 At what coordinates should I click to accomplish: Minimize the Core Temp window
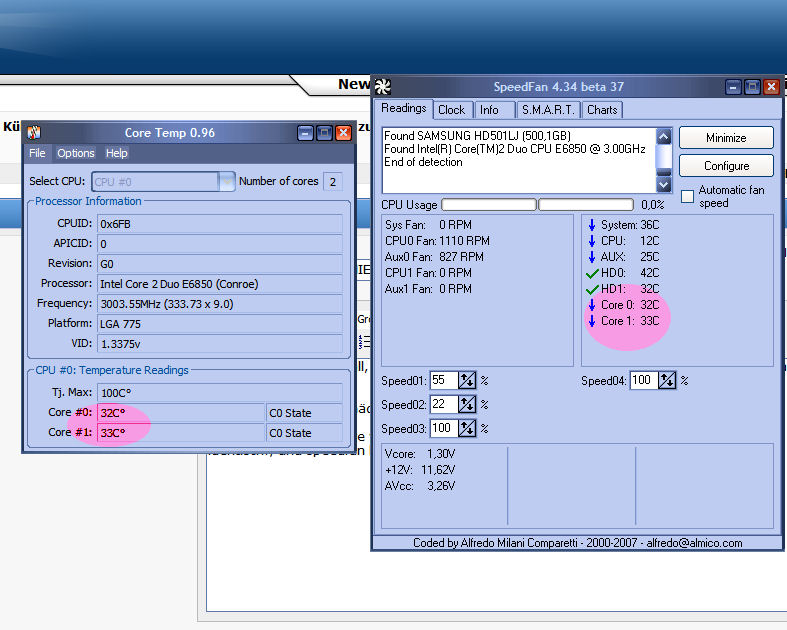(305, 133)
